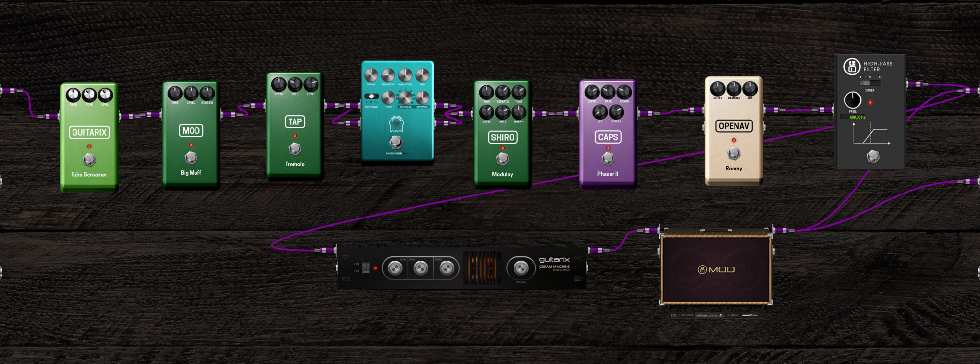980x364 pixels.
Task: Click the Shiroverb INTERVAL knob
Action: point(405,97)
